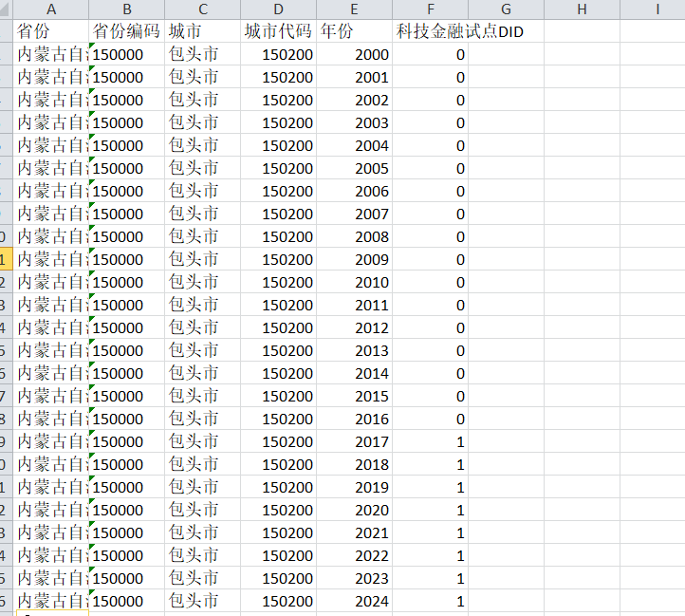The image size is (685, 616).
Task: Click the 城市代码 header cell
Action: (278, 31)
